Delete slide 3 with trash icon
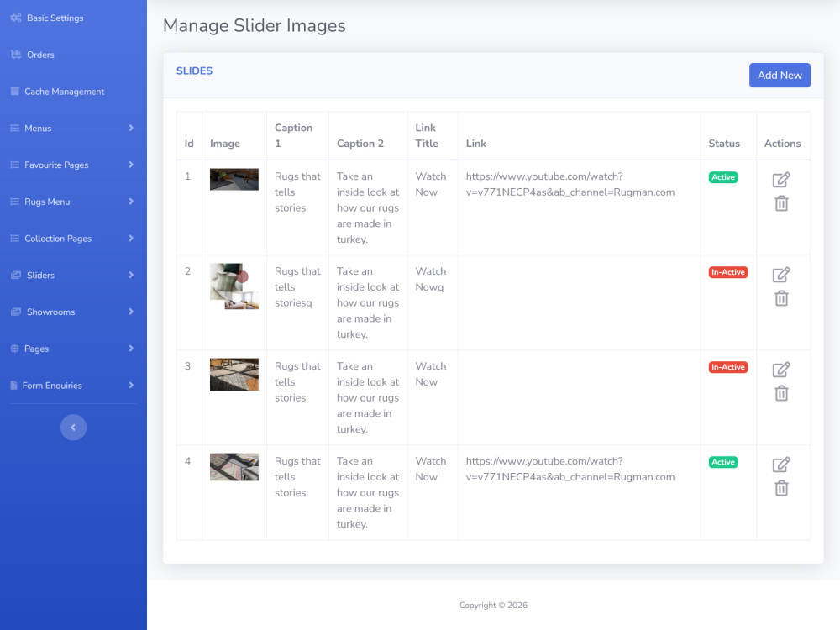Viewport: 840px width, 630px height. [x=781, y=393]
